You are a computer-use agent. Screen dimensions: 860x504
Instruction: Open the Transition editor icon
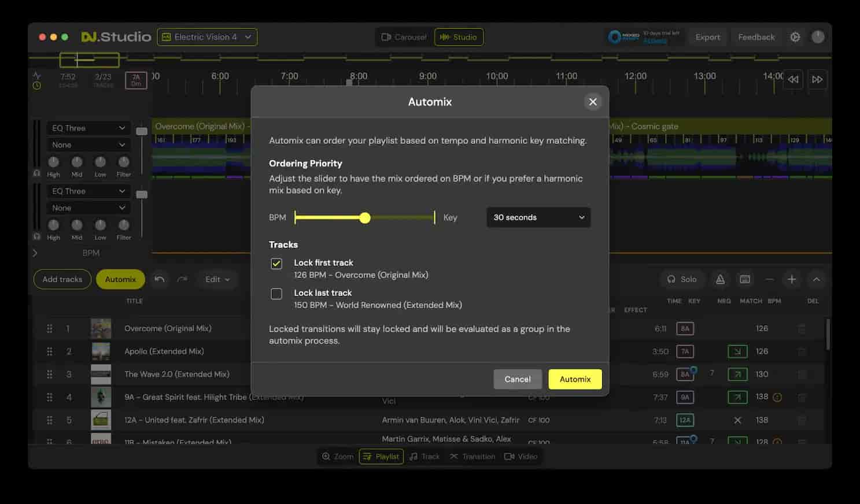coord(473,456)
